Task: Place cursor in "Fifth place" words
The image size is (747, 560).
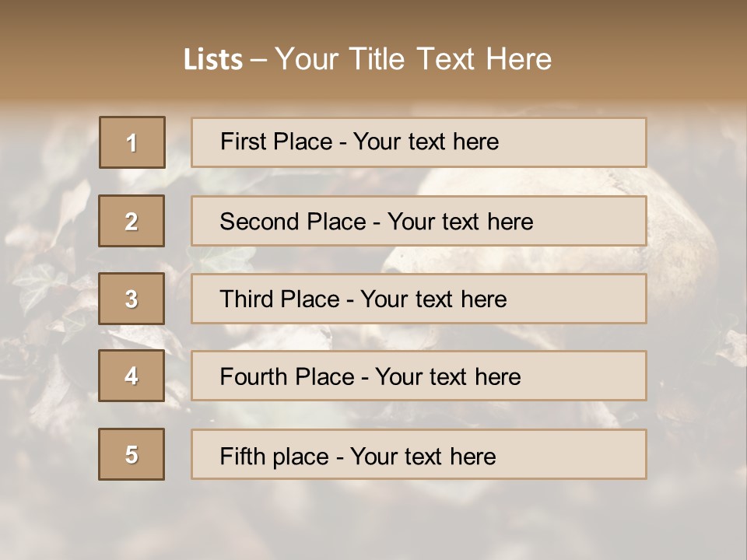Action: pos(272,456)
